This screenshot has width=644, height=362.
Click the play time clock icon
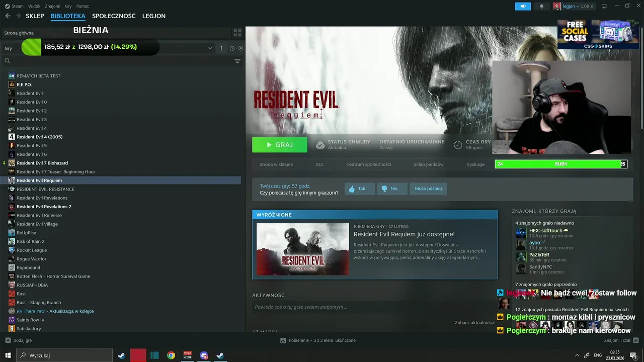[458, 145]
